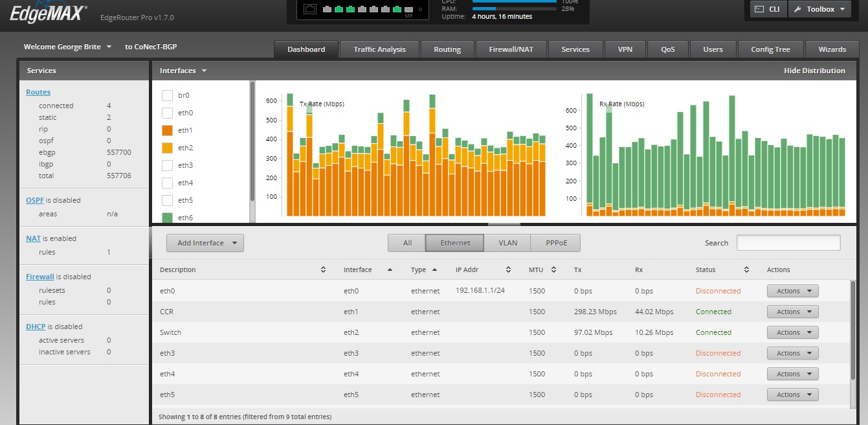
Task: Sort by Description column arrows
Action: pyautogui.click(x=323, y=270)
